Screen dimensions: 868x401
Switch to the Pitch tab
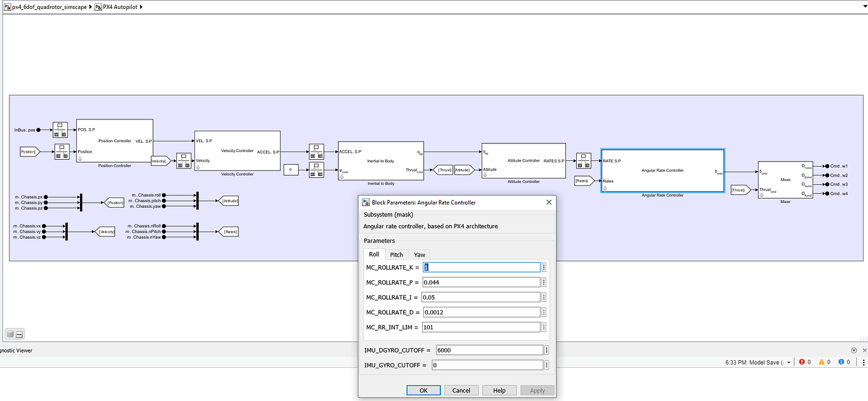tap(396, 254)
